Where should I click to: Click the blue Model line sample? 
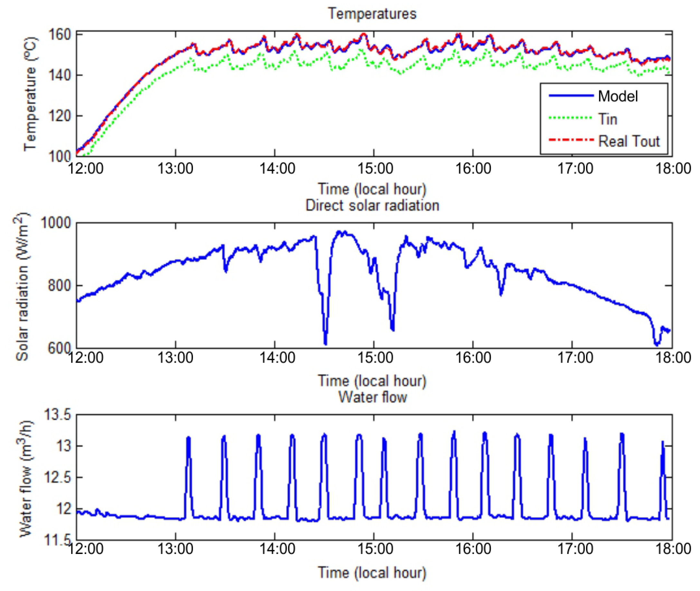(x=571, y=96)
